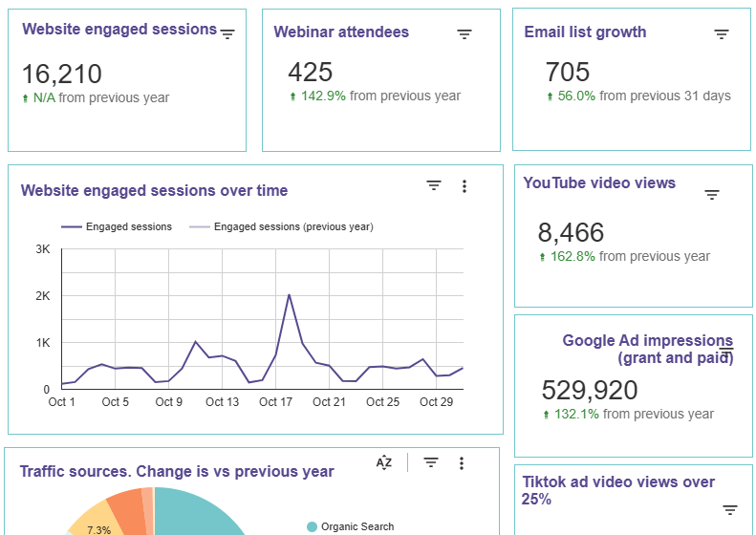The height and width of the screenshot is (535, 756).
Task: Toggle the Engaged sessions legend entry
Action: coord(117,226)
